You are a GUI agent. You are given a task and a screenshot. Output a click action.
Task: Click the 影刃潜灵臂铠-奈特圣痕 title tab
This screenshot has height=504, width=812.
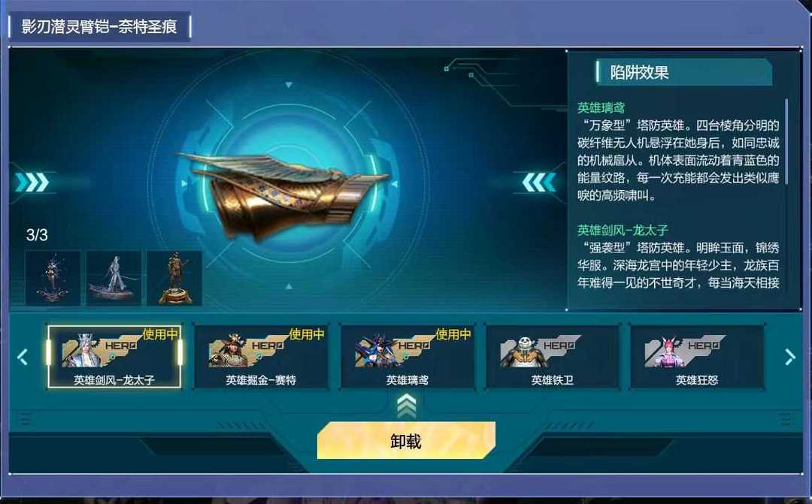[x=99, y=26]
